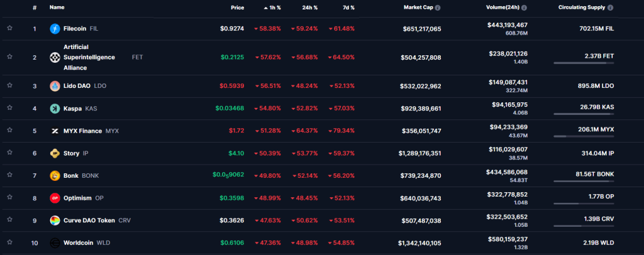Click Kaspa price $0.03468
The width and height of the screenshot is (644, 255).
click(230, 109)
